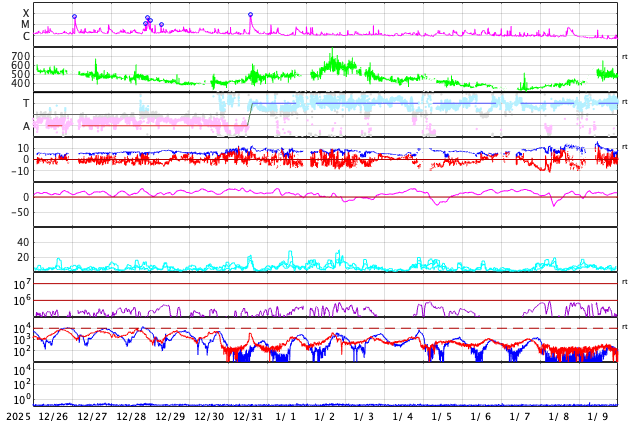Screen dimensions: 634x424
Task: Click the 400 tick on speed axis
Action: (x=21, y=83)
